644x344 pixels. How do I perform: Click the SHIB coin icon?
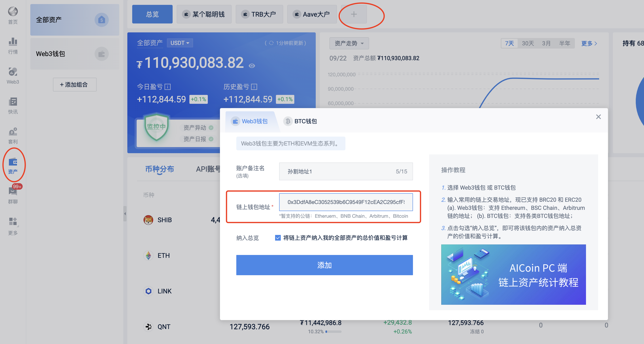tap(148, 220)
